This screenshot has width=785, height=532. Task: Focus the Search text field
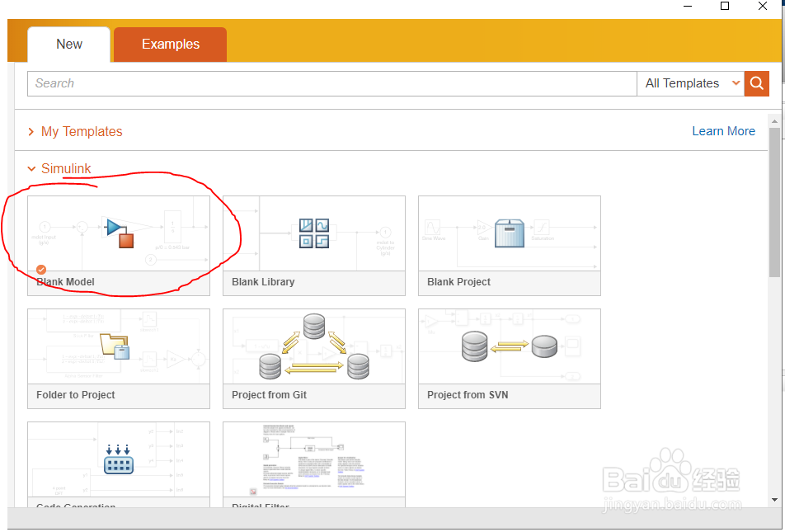click(x=332, y=83)
